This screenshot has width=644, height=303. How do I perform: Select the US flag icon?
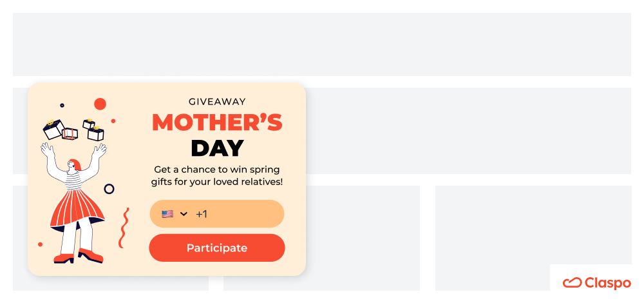167,214
